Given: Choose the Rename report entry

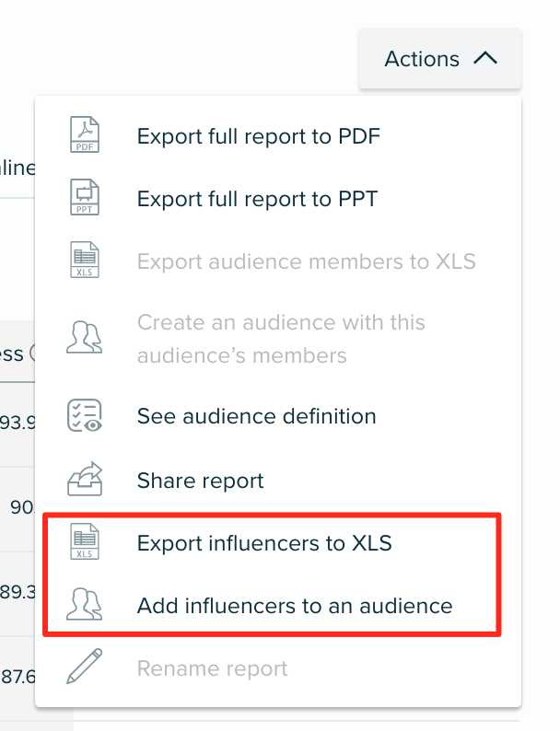Looking at the screenshot, I should click(x=278, y=668).
